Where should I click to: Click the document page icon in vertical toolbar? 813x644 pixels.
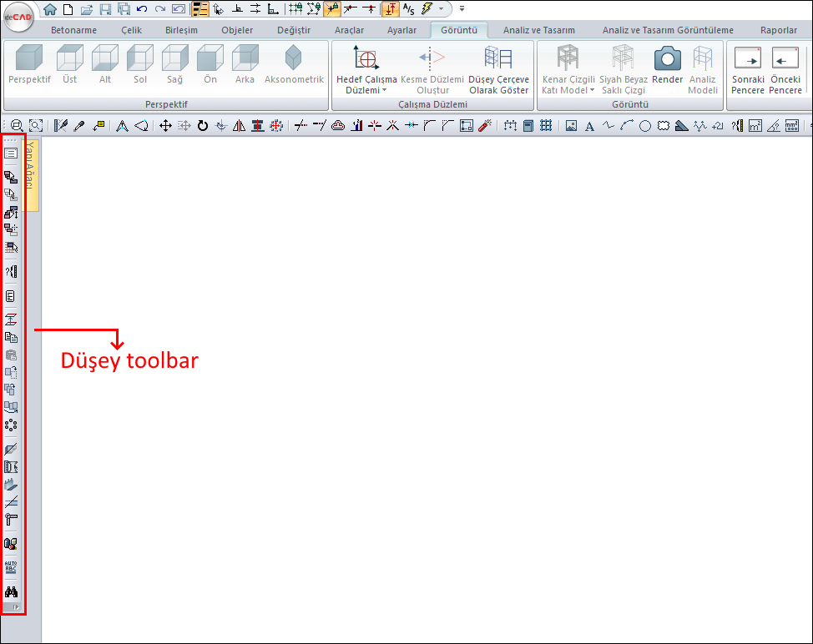click(11, 296)
